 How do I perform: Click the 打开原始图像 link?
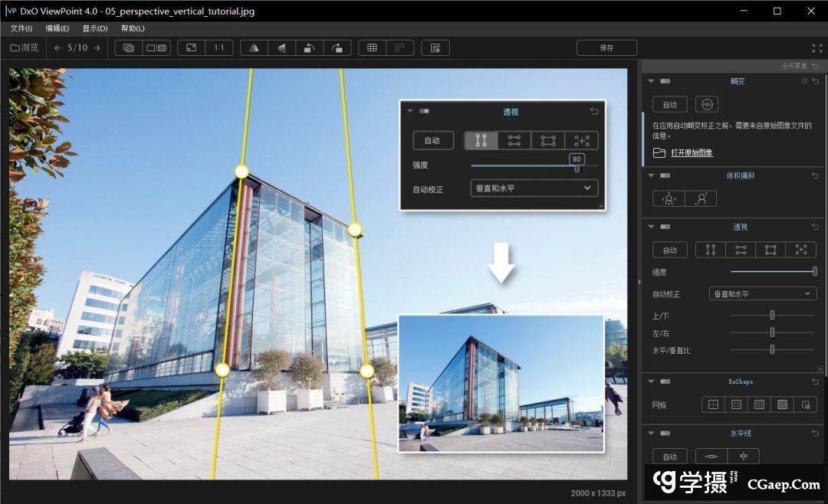(692, 153)
